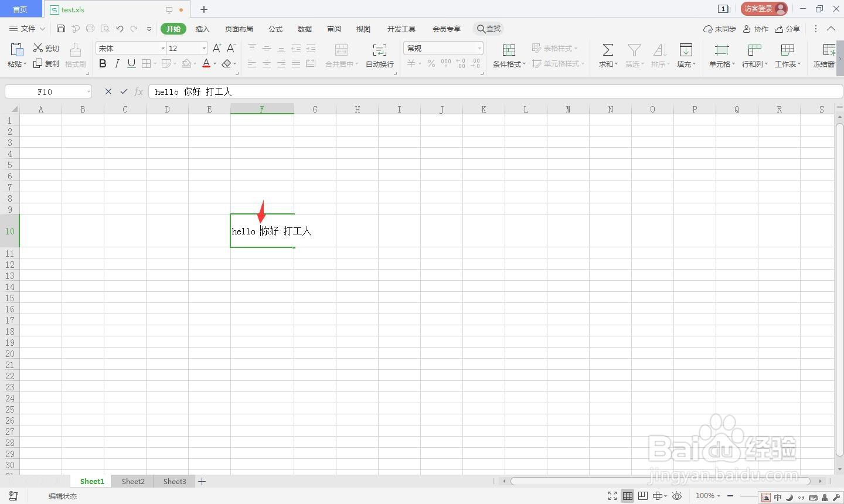The width and height of the screenshot is (844, 504).
Task: Click the red font color A button
Action: coord(206,63)
